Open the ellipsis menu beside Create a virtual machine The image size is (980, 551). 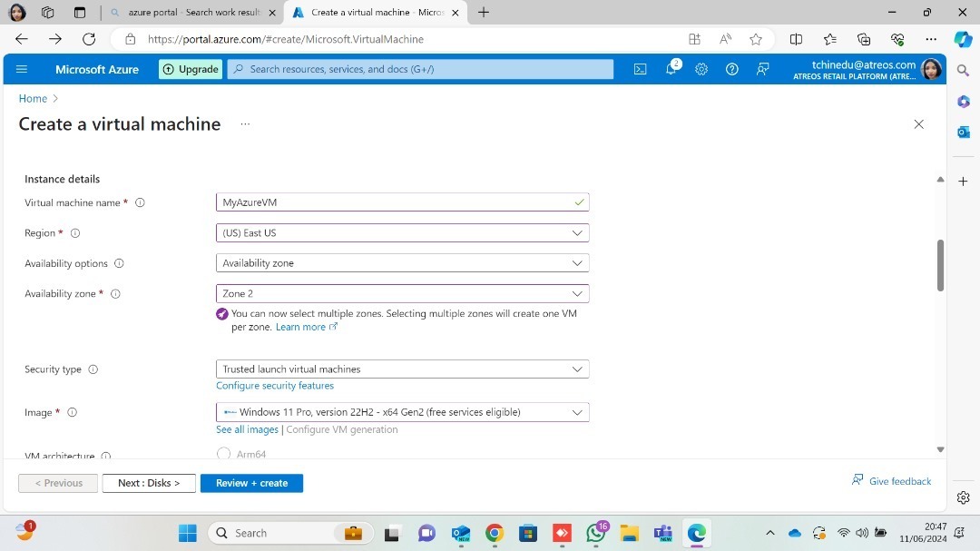pyautogui.click(x=245, y=123)
